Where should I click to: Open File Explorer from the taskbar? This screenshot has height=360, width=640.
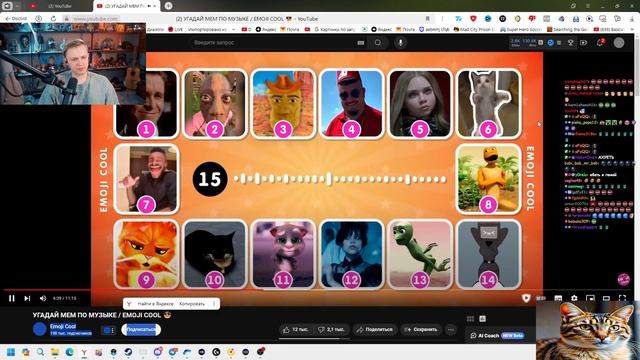point(55,352)
